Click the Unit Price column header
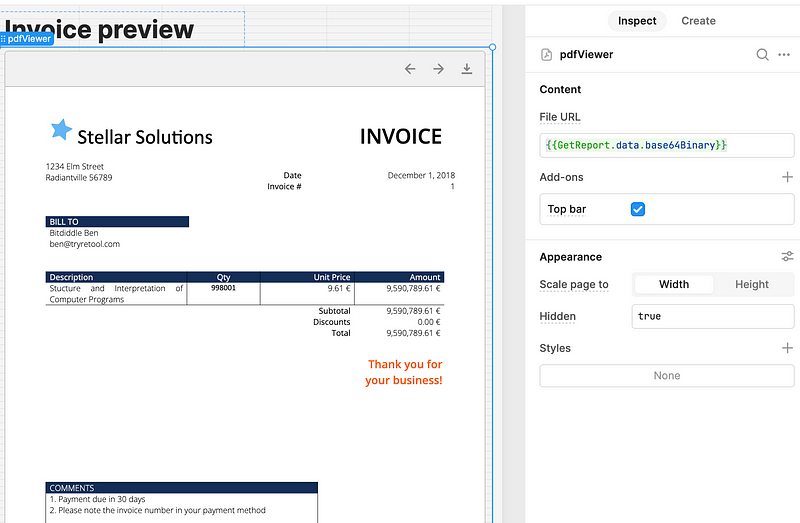 [x=332, y=277]
